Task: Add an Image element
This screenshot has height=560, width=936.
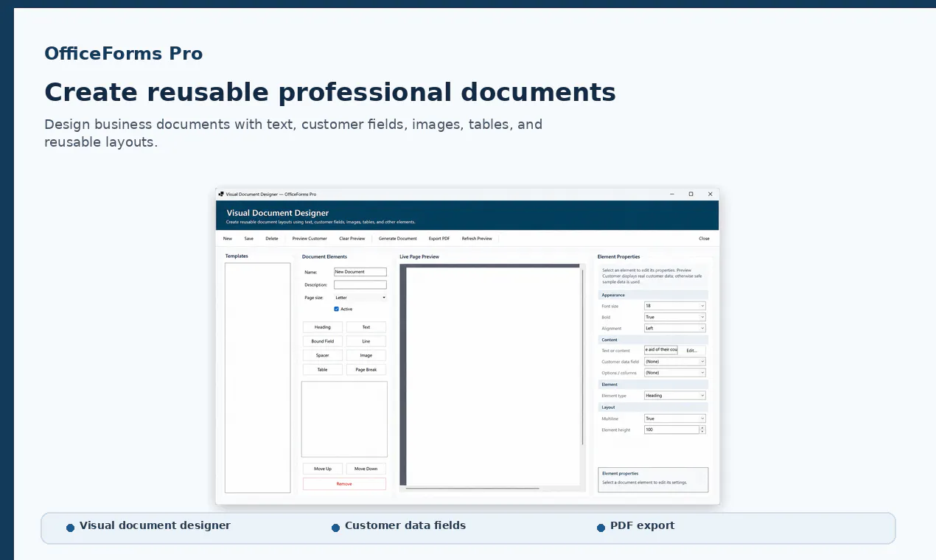Action: click(x=366, y=355)
